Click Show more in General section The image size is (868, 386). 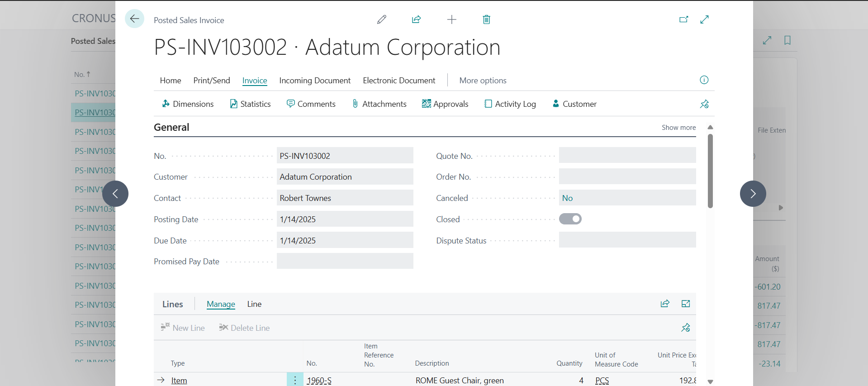pos(679,128)
